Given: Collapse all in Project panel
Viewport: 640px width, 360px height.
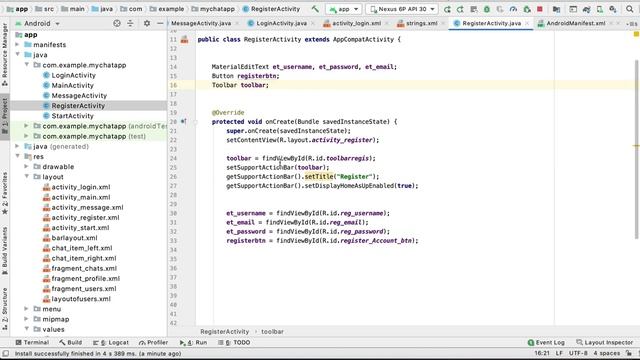Looking at the screenshot, I should 130,23.
